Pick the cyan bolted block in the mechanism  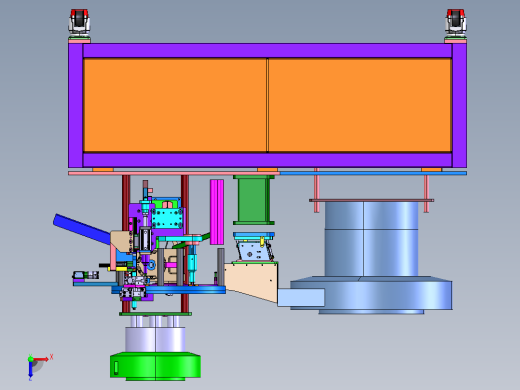click(167, 218)
